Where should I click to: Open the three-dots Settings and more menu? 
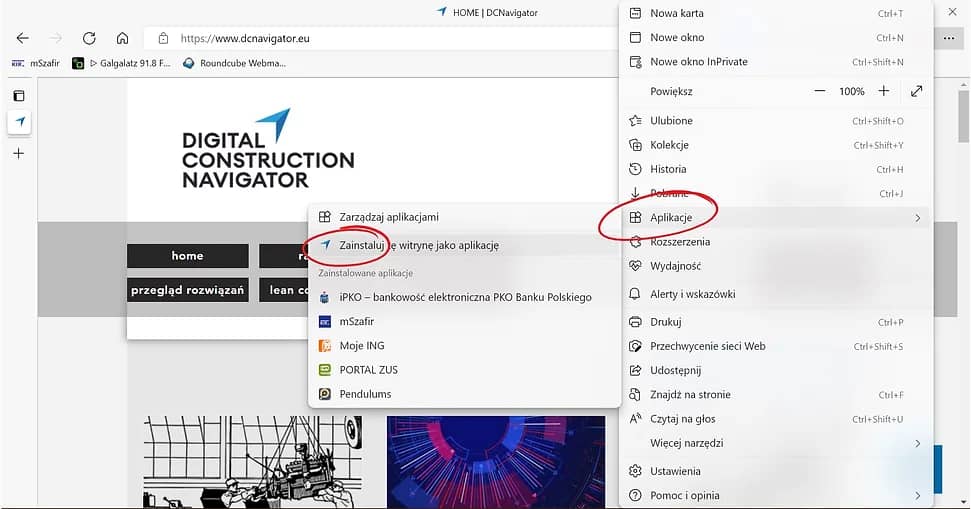949,38
